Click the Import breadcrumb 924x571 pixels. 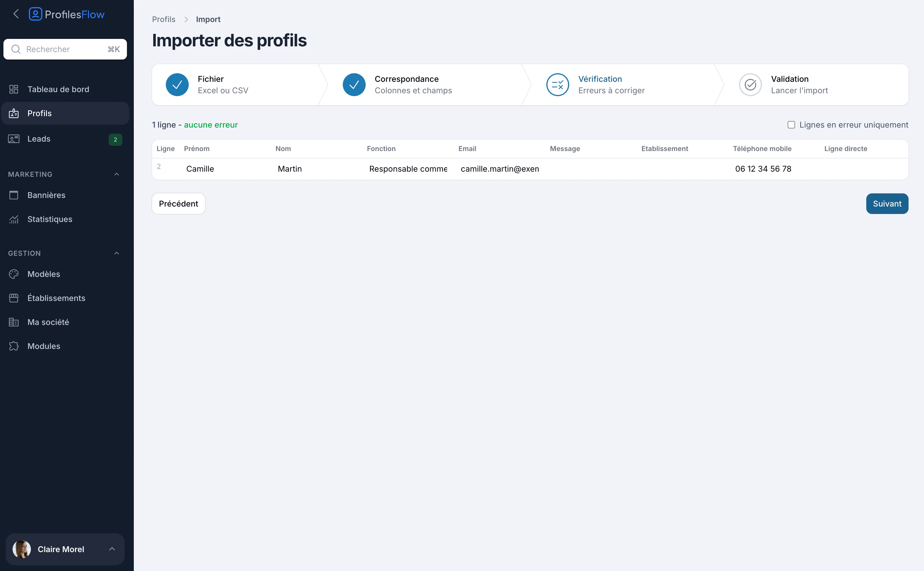tap(208, 19)
